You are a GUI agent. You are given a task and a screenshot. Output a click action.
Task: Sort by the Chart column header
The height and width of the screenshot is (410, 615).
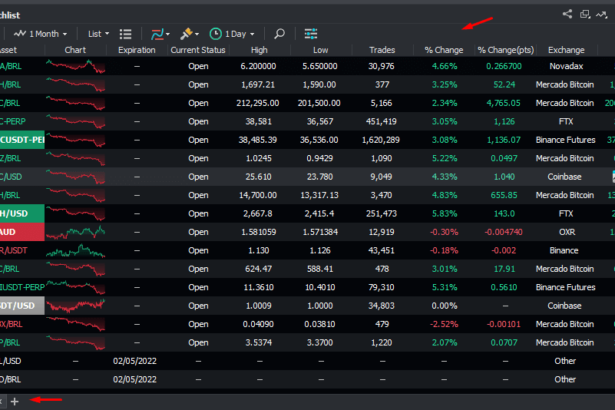pos(75,50)
